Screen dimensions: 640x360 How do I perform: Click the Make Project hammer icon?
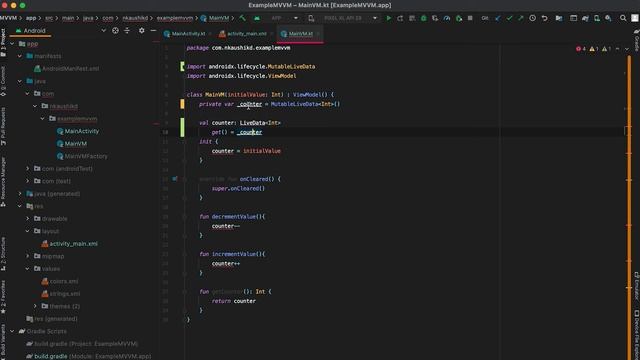coord(242,18)
